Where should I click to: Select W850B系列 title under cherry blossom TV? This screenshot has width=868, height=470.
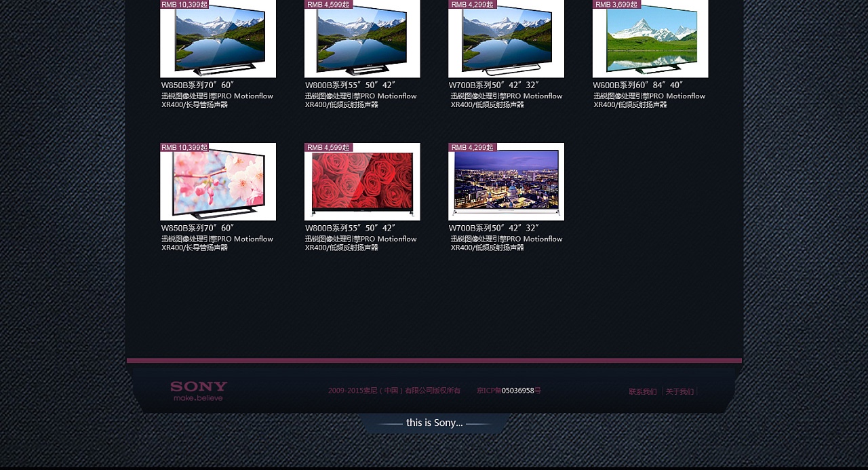click(197, 228)
